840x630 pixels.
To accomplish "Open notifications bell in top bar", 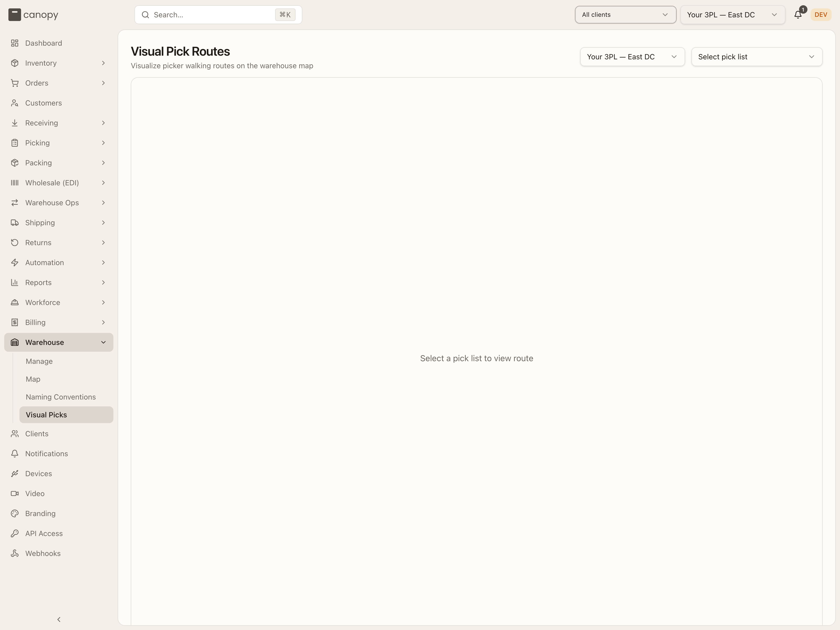I will [x=798, y=15].
